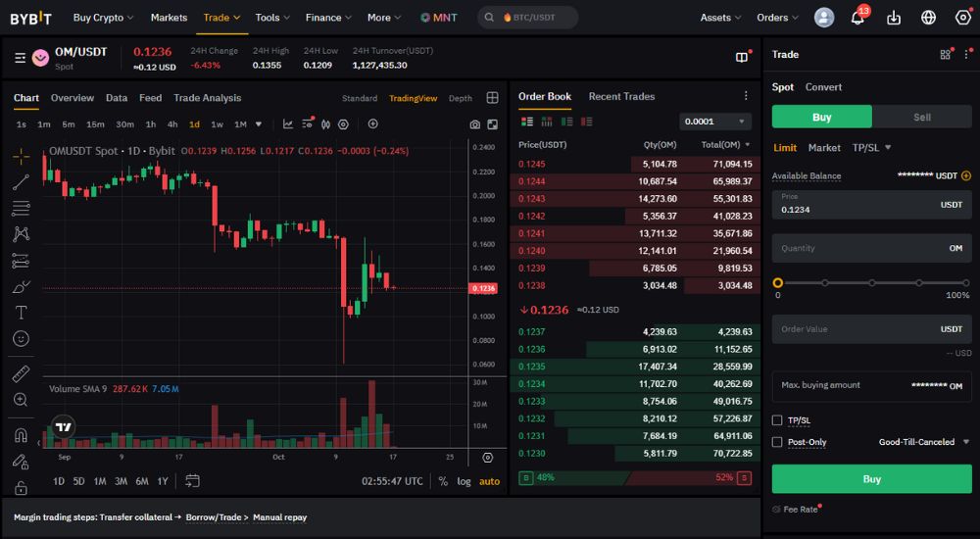Viewport: 980px width, 539px height.
Task: Select the Market order type
Action: pyautogui.click(x=824, y=148)
